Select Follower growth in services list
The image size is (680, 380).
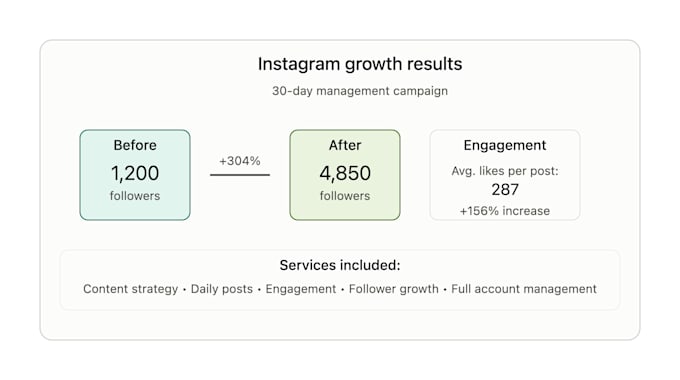pyautogui.click(x=394, y=289)
